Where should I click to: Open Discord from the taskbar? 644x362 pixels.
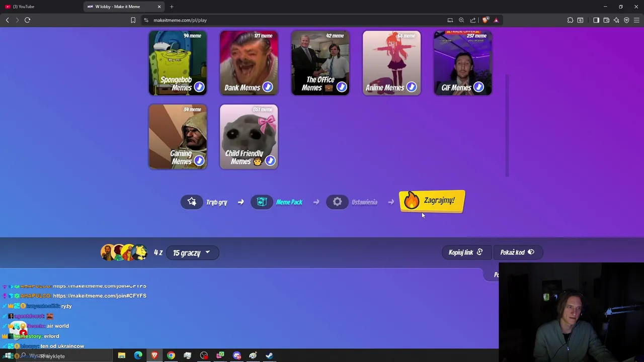(x=237, y=355)
